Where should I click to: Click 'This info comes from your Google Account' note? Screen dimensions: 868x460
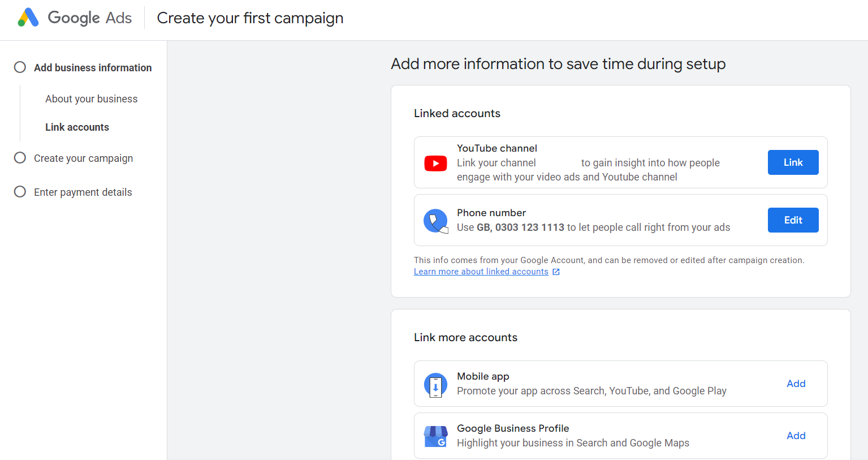coord(609,260)
